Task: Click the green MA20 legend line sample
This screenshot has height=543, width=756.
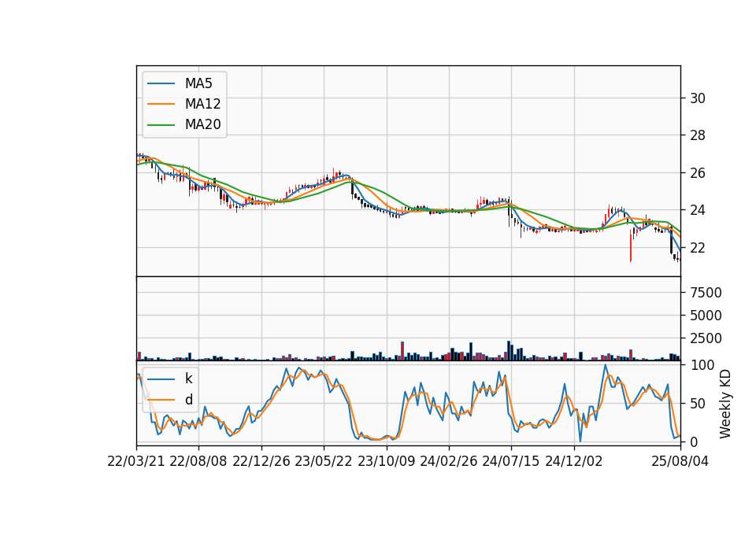Action: point(161,124)
